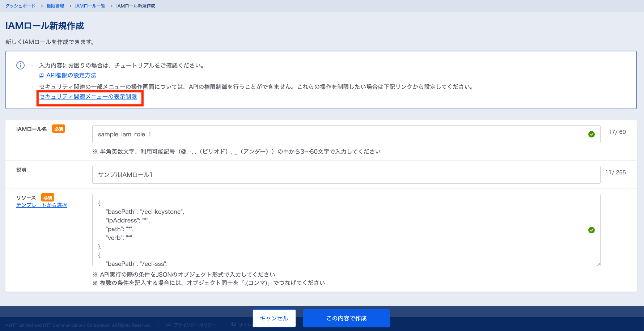Open the API権限の設定方法 tutorial link
Screen dimensions: 644x331
point(71,75)
